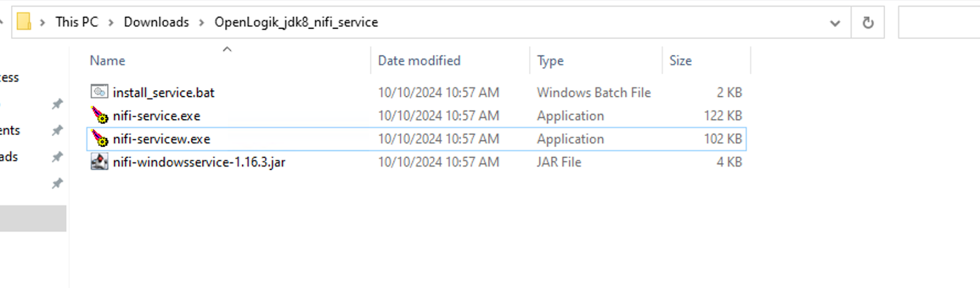Click the nifi-servicew.exe application icon

click(99, 139)
